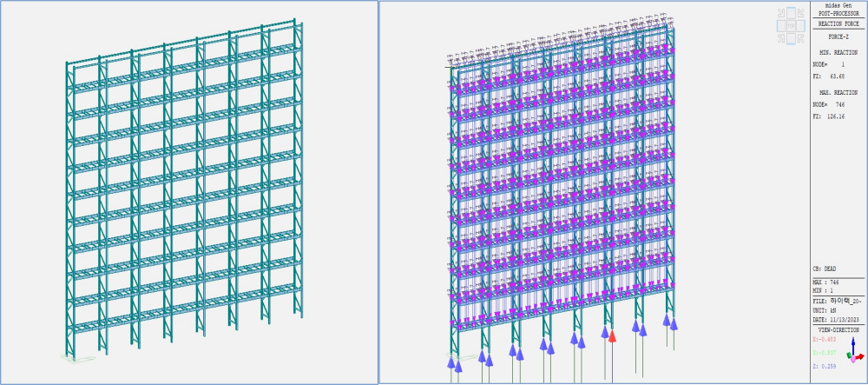Viewport: 868px width, 385px height.
Task: Click the 'CB: DEAD' load combination text
Action: [x=825, y=269]
